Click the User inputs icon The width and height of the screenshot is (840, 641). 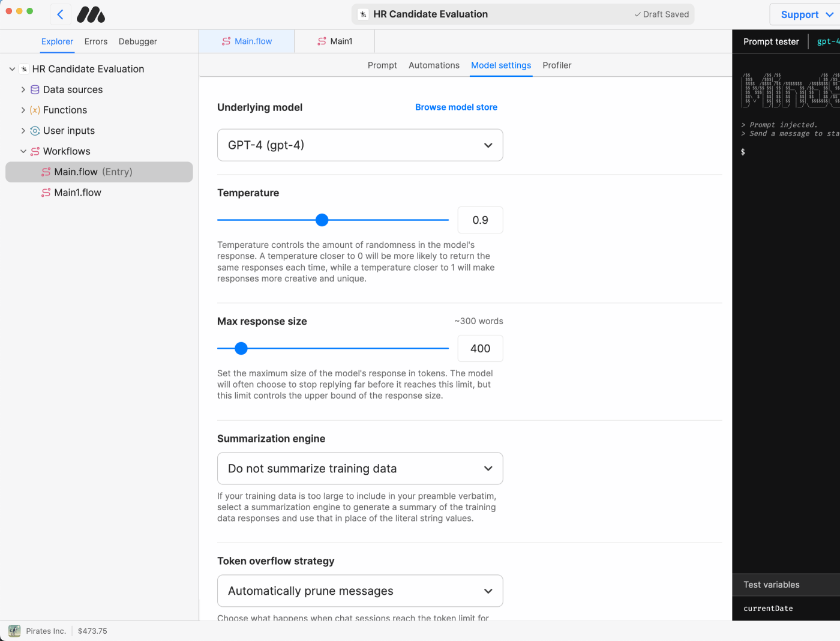click(35, 131)
